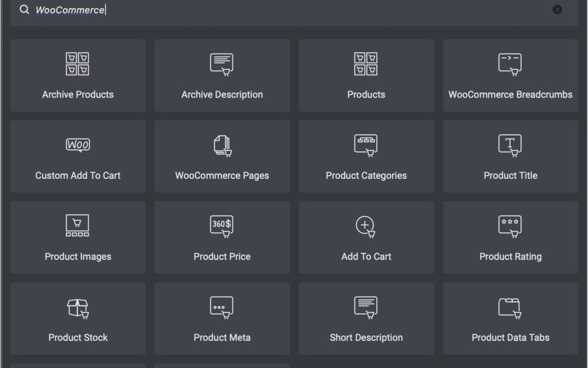Screen dimensions: 588x368
Task: Pick the Short Description widget
Action: click(366, 318)
